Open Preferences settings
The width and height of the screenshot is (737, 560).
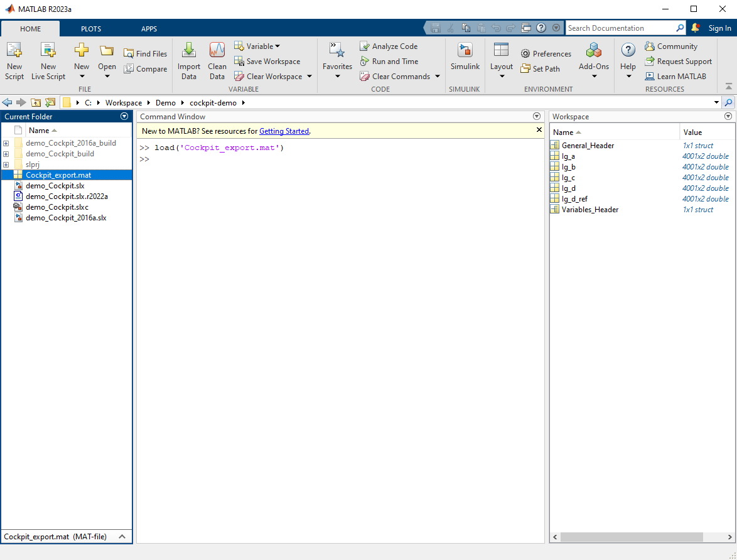pyautogui.click(x=546, y=54)
